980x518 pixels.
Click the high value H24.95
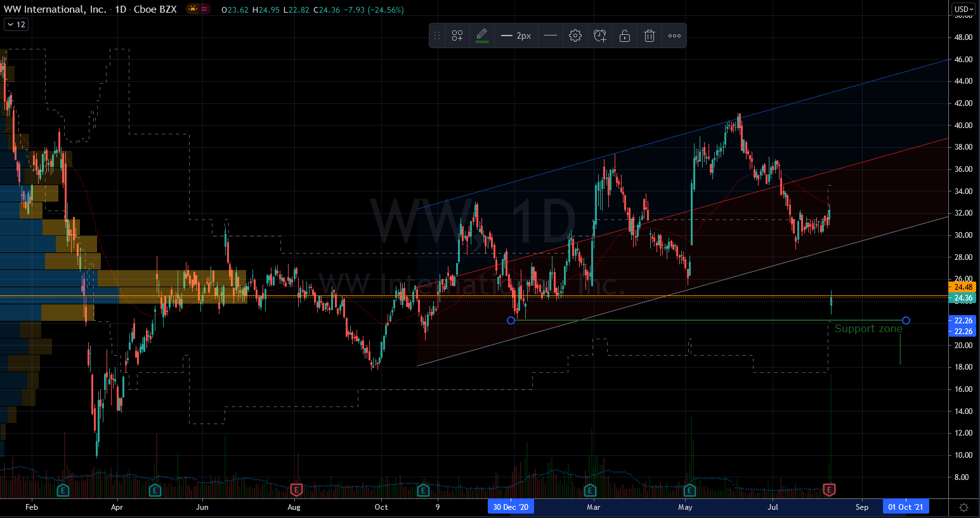coord(265,10)
